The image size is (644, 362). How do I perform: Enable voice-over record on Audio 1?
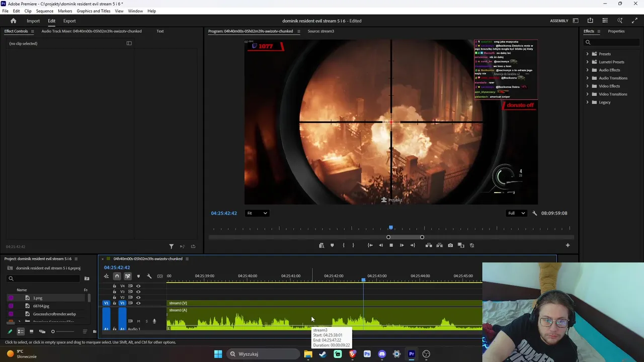pos(154,321)
